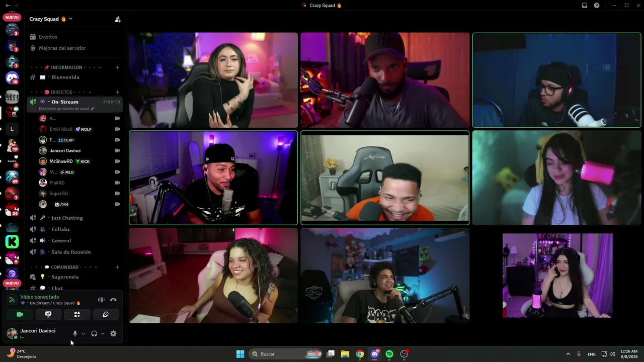Open the soundboard button

tap(106, 314)
